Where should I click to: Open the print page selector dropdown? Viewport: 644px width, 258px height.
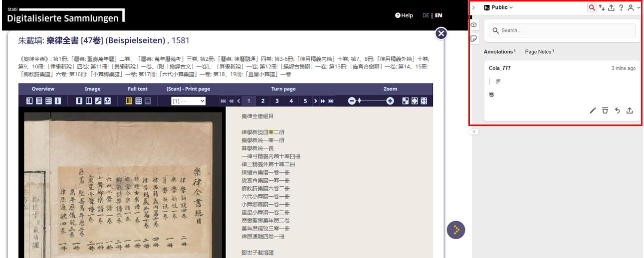tap(188, 101)
